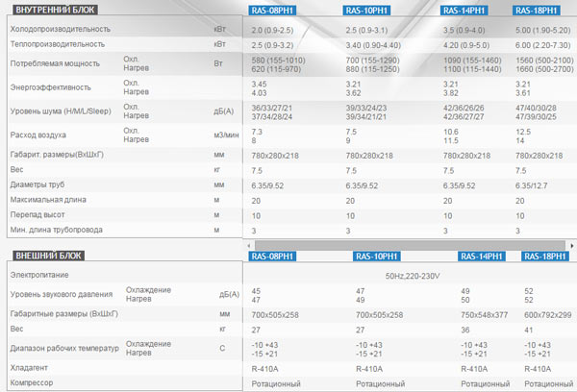The width and height of the screenshot is (577, 392).
Task: Select the Холодопроизводительность row label
Action: pos(61,29)
